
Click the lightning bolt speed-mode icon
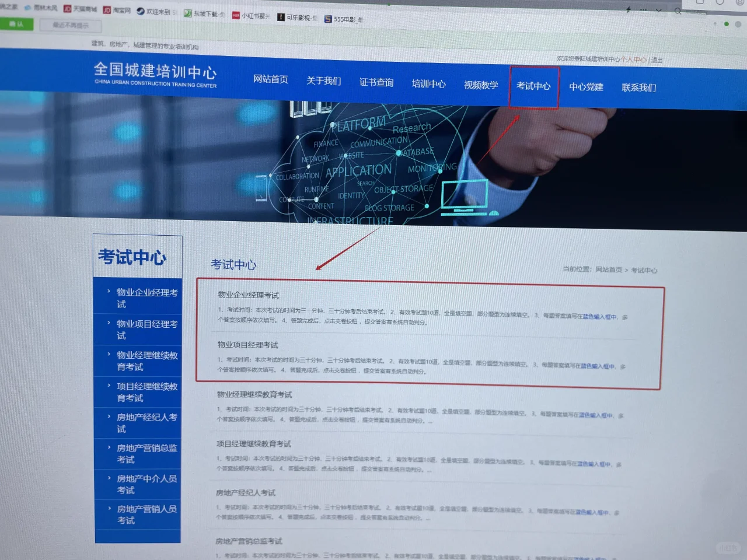coord(629,9)
